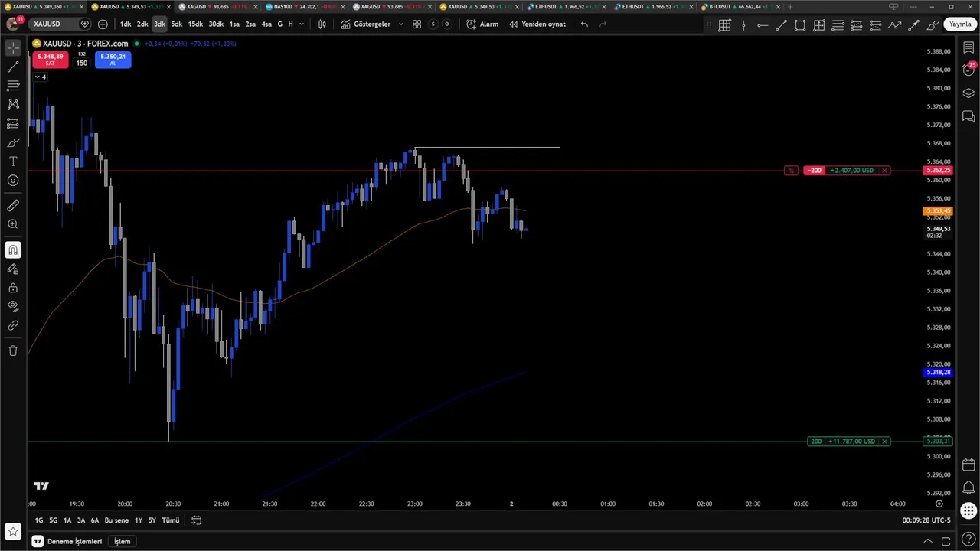Edit the 150 quantity field

(81, 63)
